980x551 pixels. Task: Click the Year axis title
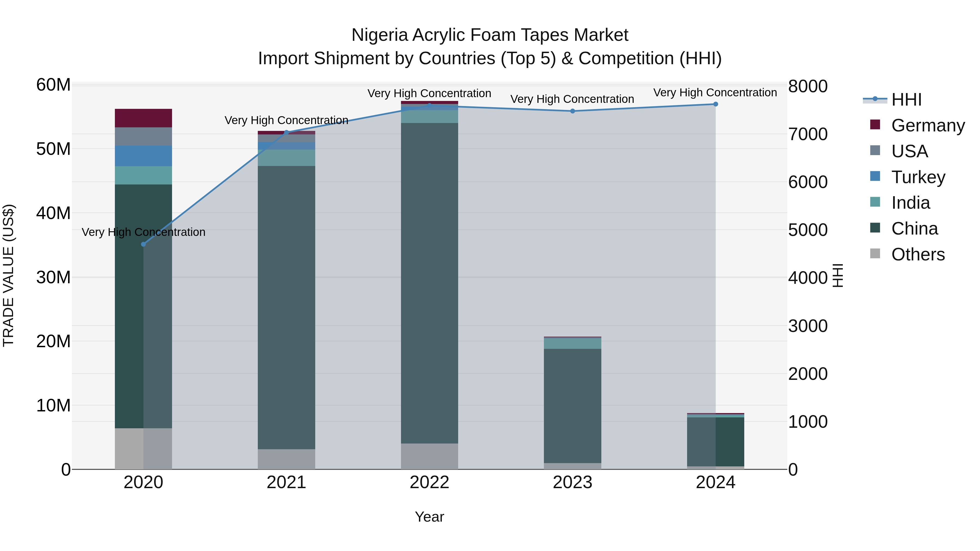coord(430,517)
